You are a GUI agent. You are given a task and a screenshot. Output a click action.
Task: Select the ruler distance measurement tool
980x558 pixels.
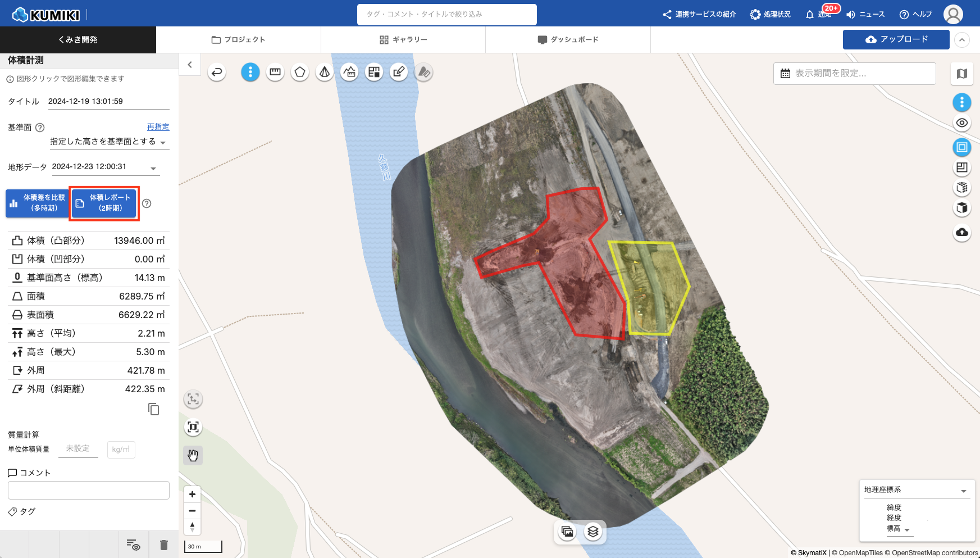point(275,72)
